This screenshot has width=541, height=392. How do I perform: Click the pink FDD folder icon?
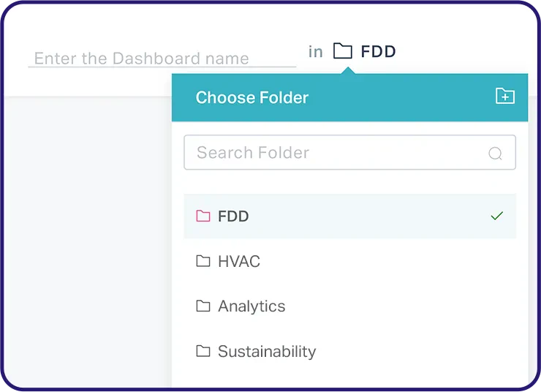[x=203, y=216]
